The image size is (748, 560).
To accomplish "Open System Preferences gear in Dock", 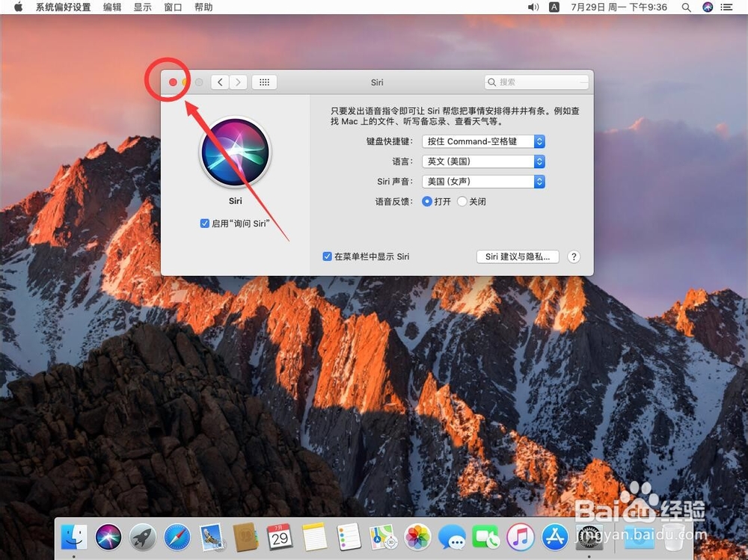I will 589,537.
